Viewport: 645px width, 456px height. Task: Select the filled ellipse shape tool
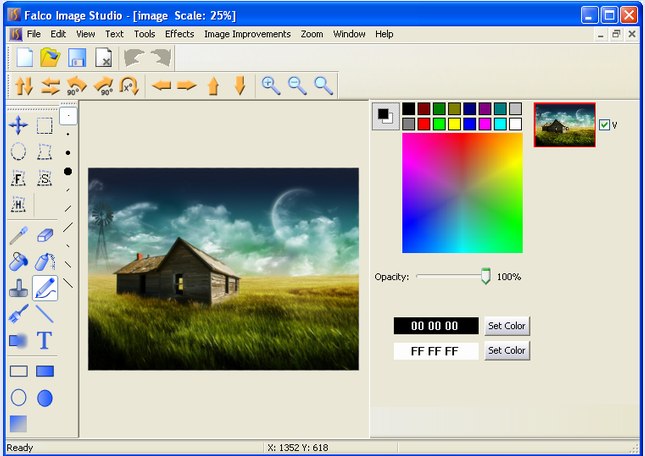tap(45, 398)
